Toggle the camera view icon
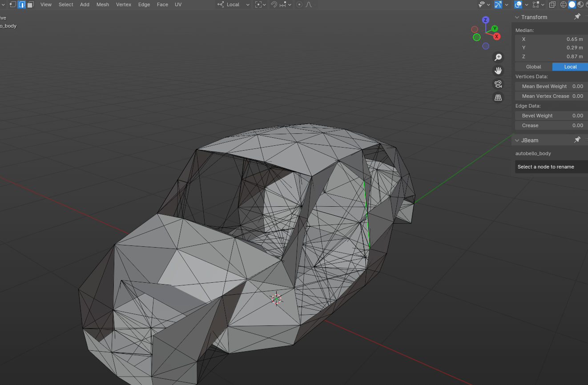 pyautogui.click(x=498, y=84)
